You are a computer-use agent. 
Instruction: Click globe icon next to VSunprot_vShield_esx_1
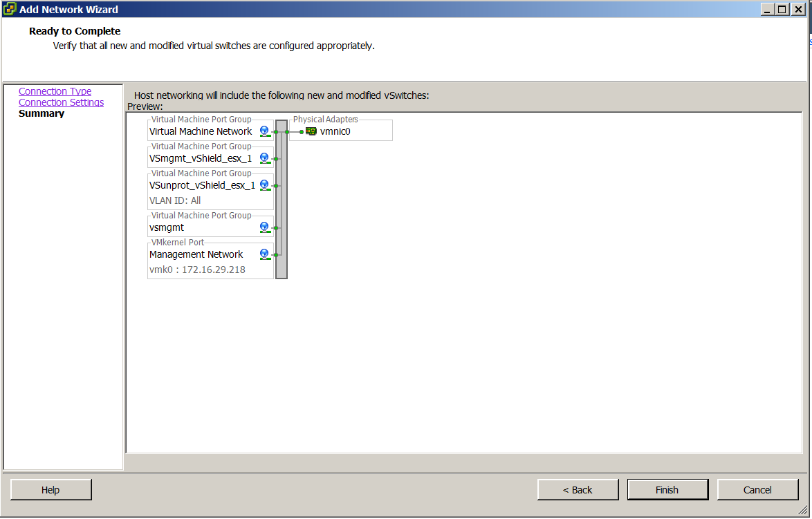[265, 185]
